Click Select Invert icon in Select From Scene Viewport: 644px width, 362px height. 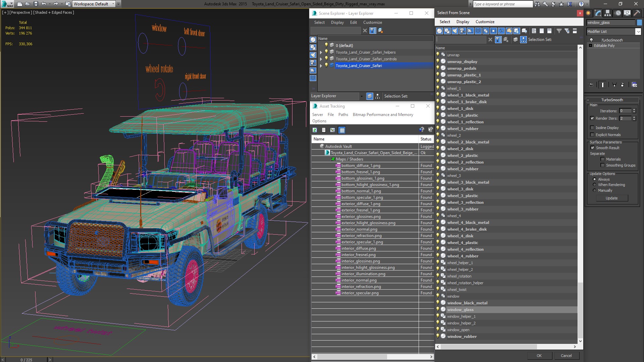tap(549, 31)
